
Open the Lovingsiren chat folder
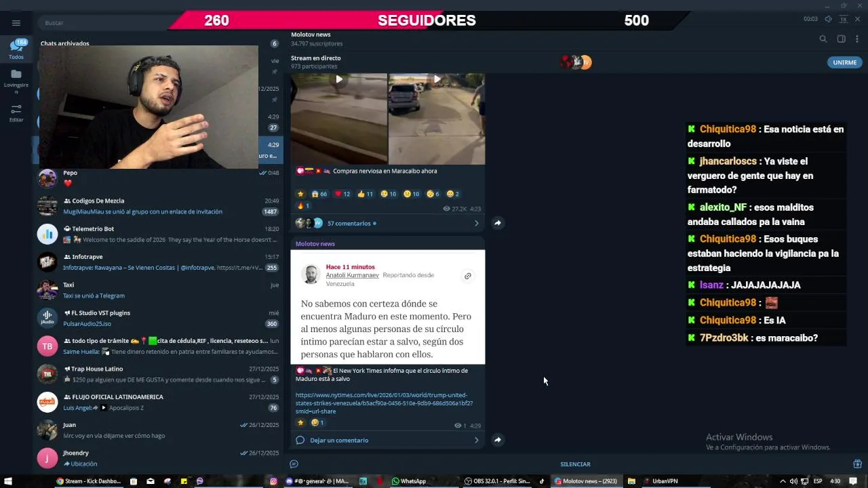(x=16, y=80)
